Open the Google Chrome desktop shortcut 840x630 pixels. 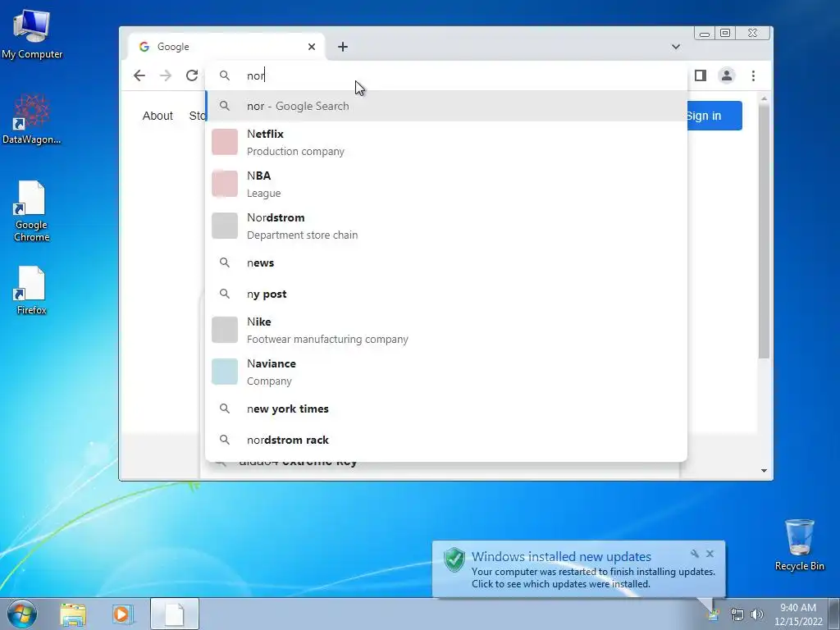point(32,211)
